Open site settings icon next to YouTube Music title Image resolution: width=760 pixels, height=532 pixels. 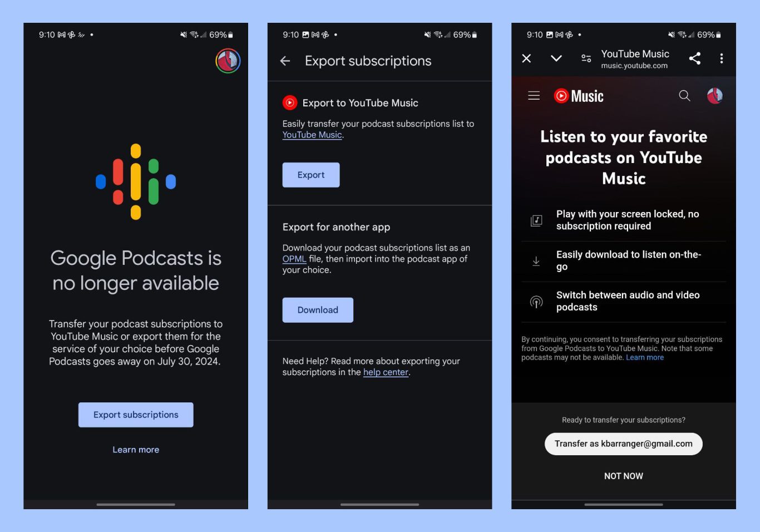click(586, 58)
